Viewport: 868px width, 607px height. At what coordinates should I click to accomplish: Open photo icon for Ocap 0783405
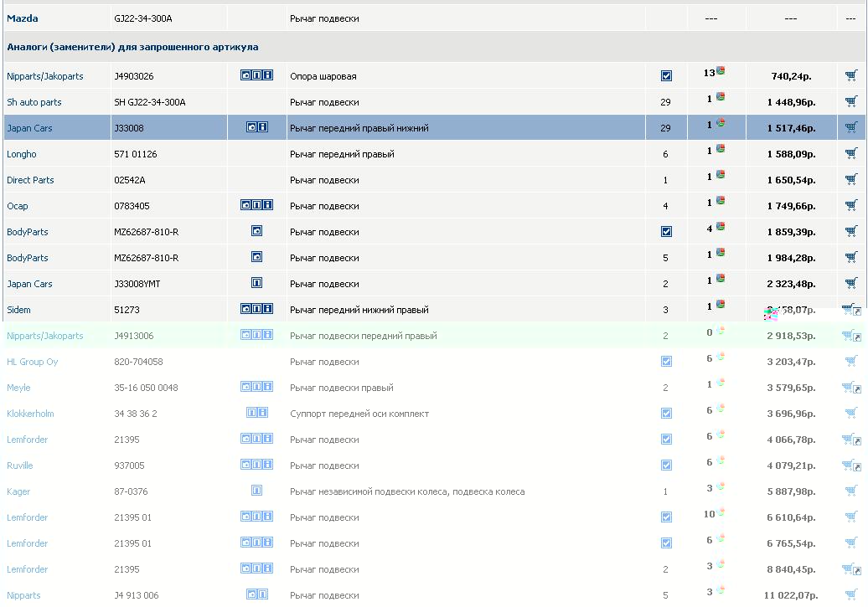click(x=245, y=205)
